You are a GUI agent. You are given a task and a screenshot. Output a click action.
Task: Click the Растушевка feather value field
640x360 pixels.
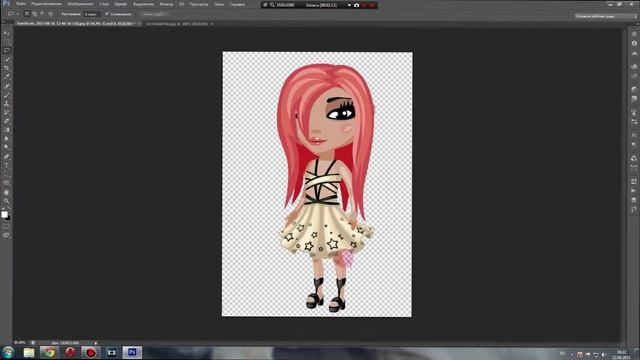pyautogui.click(x=92, y=14)
